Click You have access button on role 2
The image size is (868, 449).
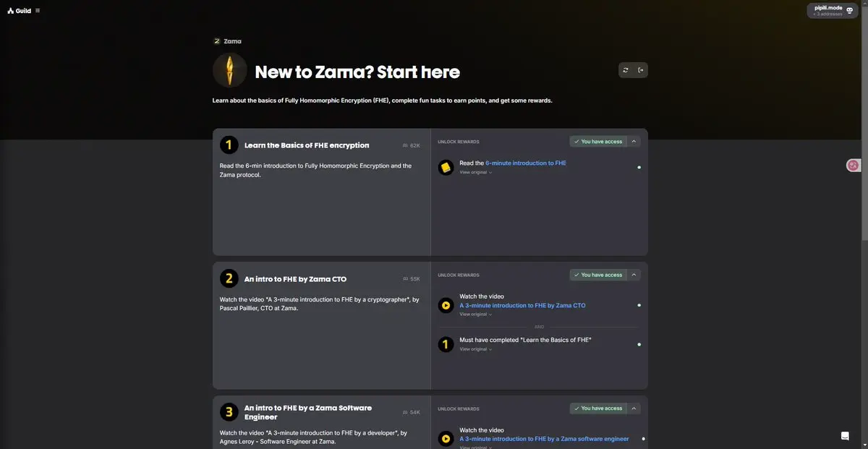pos(598,275)
